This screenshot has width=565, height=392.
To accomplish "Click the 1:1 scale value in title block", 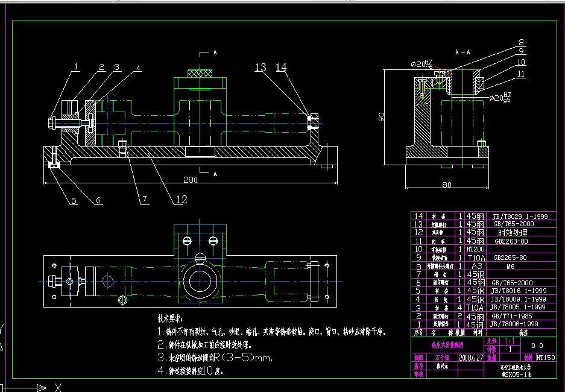I will (x=510, y=341).
